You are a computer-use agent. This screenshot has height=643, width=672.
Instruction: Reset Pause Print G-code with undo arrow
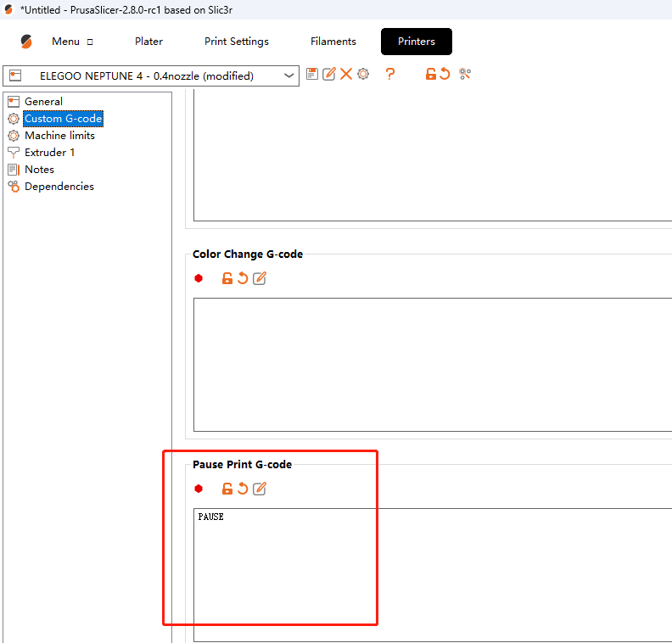point(243,489)
